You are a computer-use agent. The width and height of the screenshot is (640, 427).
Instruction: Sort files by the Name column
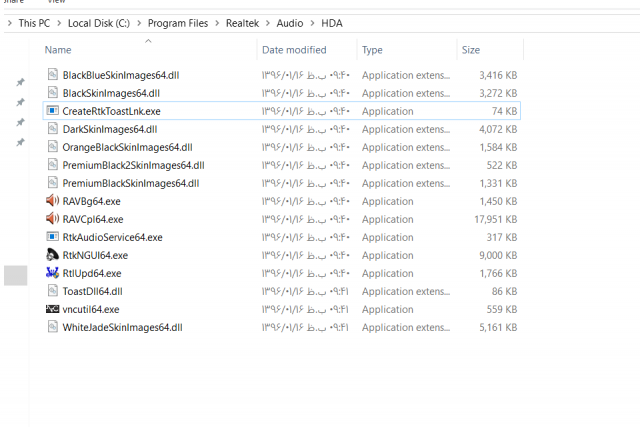click(58, 50)
